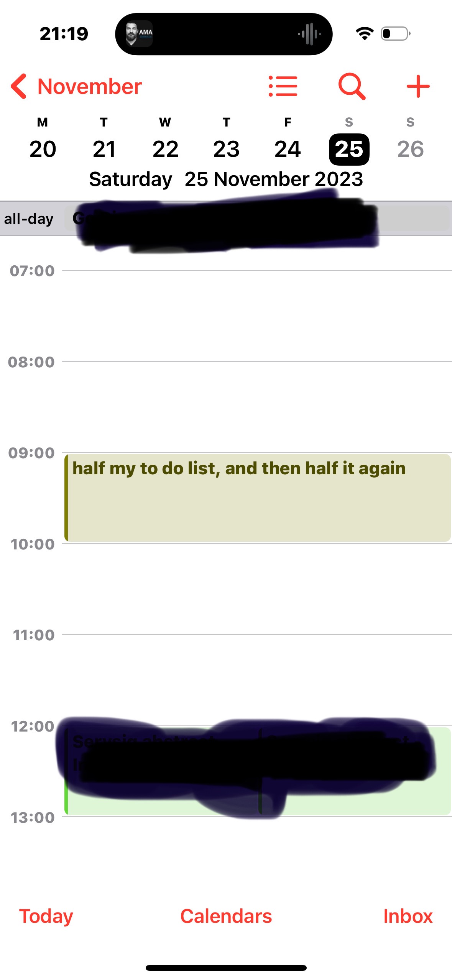Tap the Wi-Fi status icon
Viewport: 452px width, 980px height.
[364, 34]
